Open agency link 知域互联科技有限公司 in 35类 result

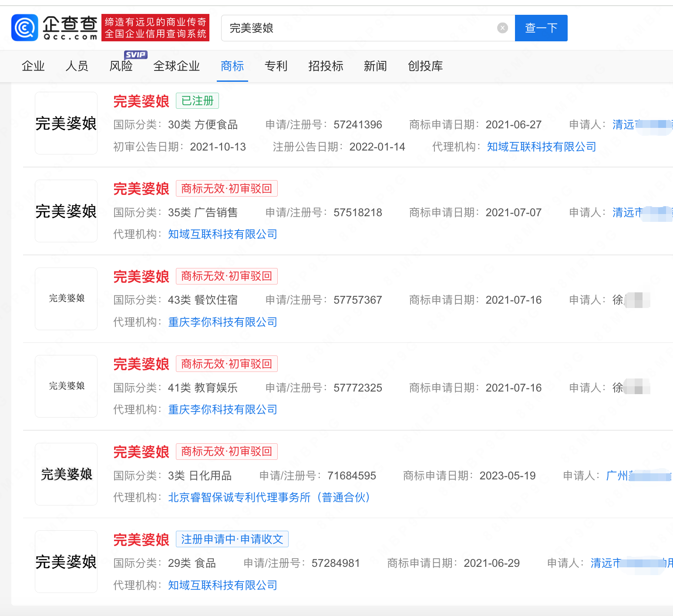[x=223, y=234]
